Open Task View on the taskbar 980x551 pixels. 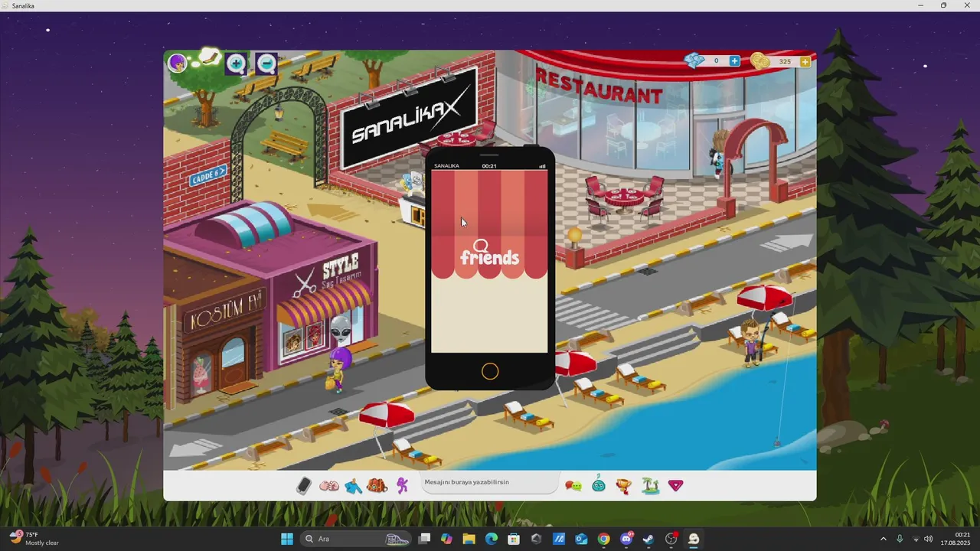pyautogui.click(x=425, y=539)
